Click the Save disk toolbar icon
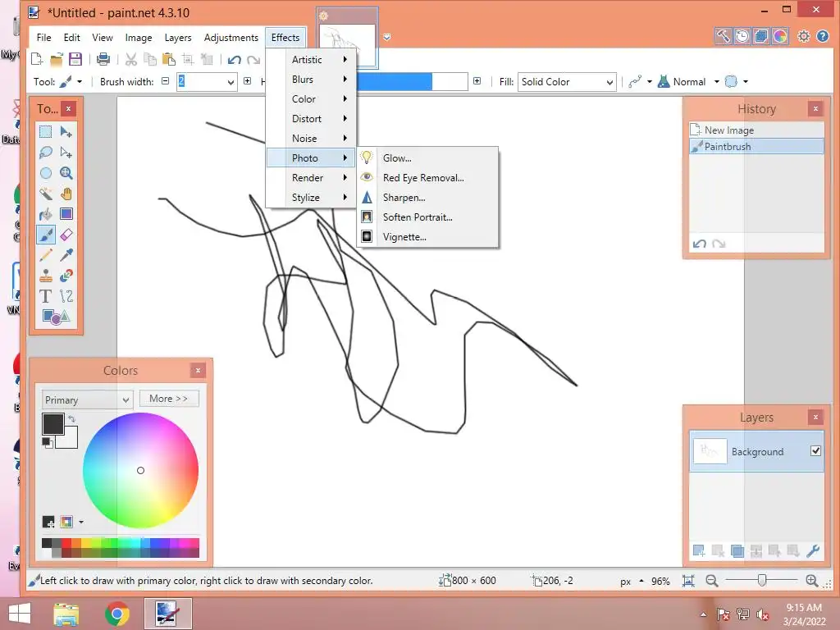This screenshot has height=630, width=840. pyautogui.click(x=75, y=59)
